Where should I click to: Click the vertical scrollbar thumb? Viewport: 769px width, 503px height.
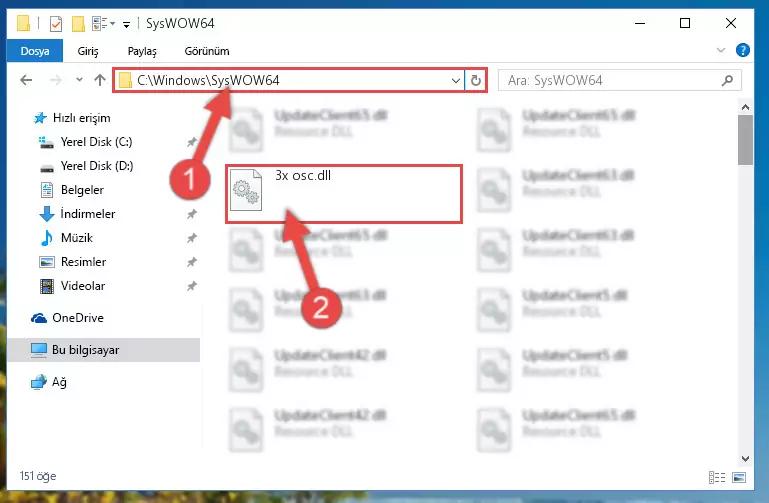(x=745, y=140)
